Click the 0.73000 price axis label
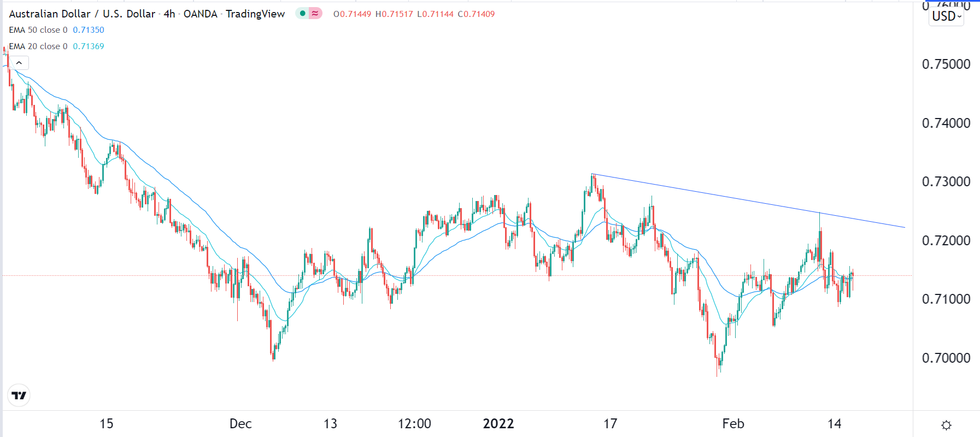 tap(946, 182)
